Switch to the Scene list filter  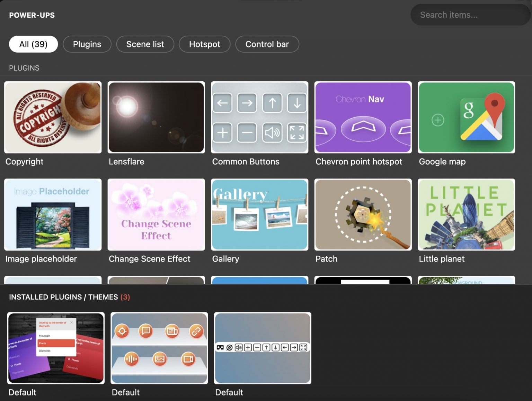(145, 44)
